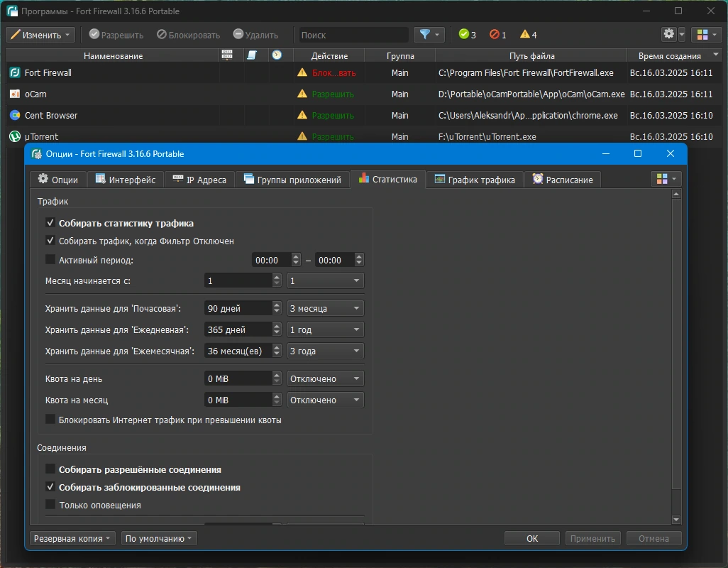Open Квота на день Отключено dropdown
Image resolution: width=728 pixels, height=568 pixels.
pyautogui.click(x=326, y=379)
